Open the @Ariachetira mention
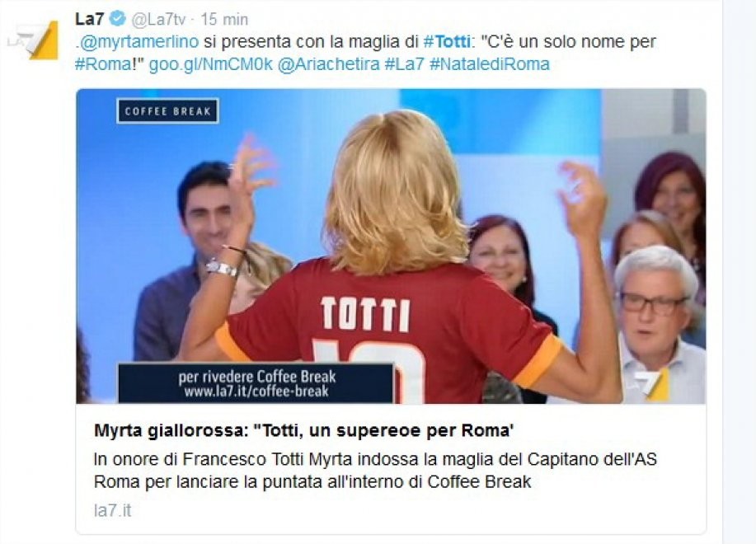This screenshot has width=756, height=544. point(328,64)
